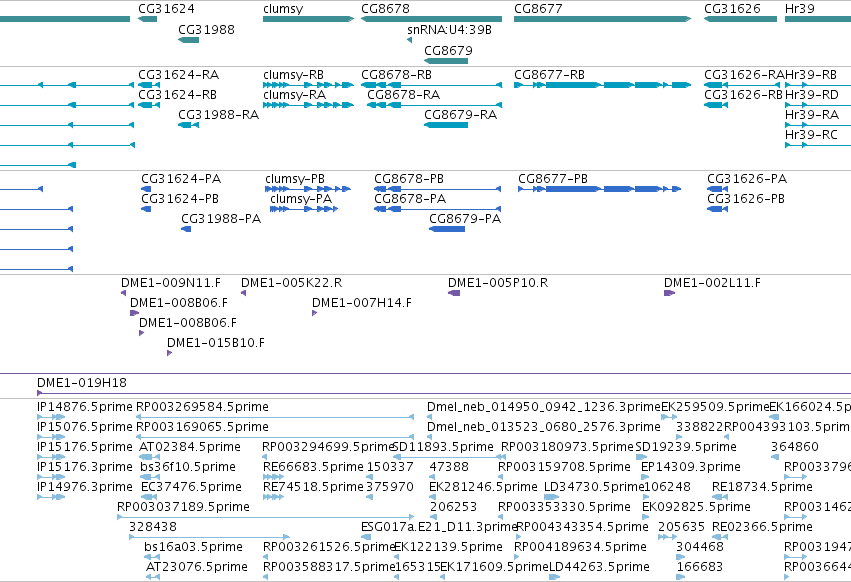Image resolution: width=851 pixels, height=582 pixels.
Task: Select the DME1-015B10.F marker
Action: click(169, 353)
